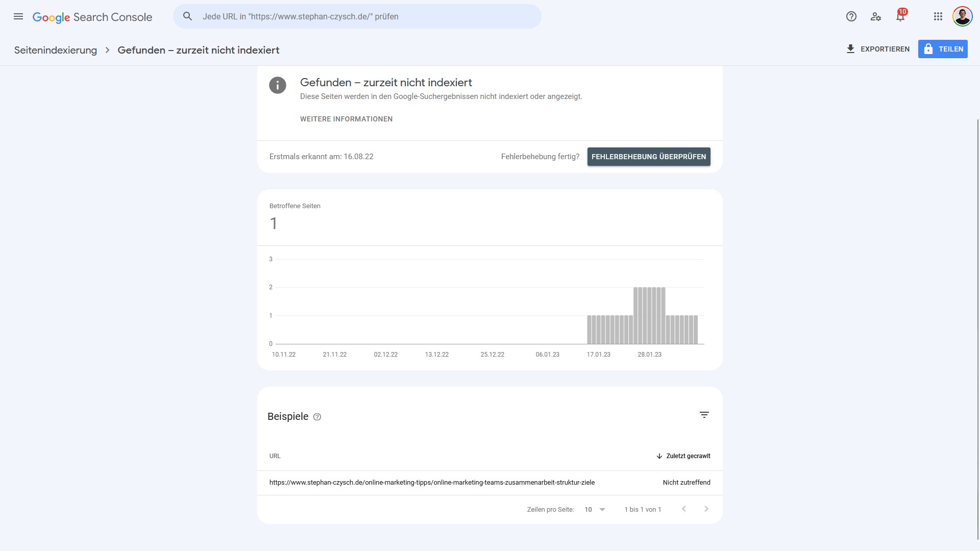The width and height of the screenshot is (980, 551).
Task: Click the '1 bis 1 von 1' pagination text
Action: coord(643,509)
